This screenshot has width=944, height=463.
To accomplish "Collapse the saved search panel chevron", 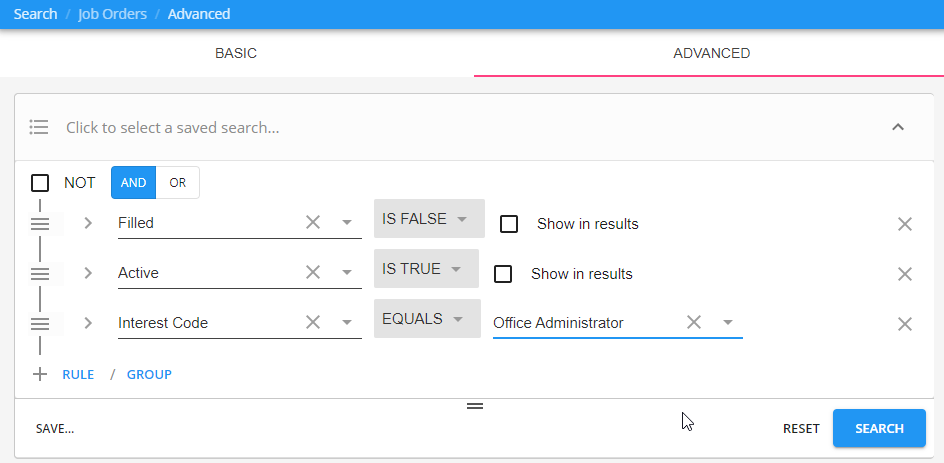I will pyautogui.click(x=898, y=127).
